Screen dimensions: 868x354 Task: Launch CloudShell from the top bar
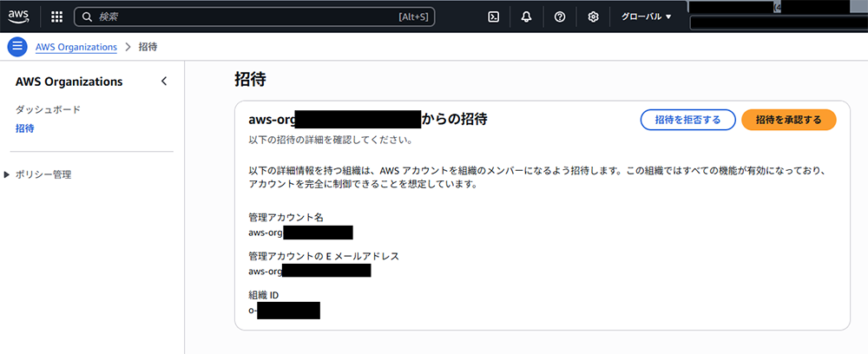[493, 16]
